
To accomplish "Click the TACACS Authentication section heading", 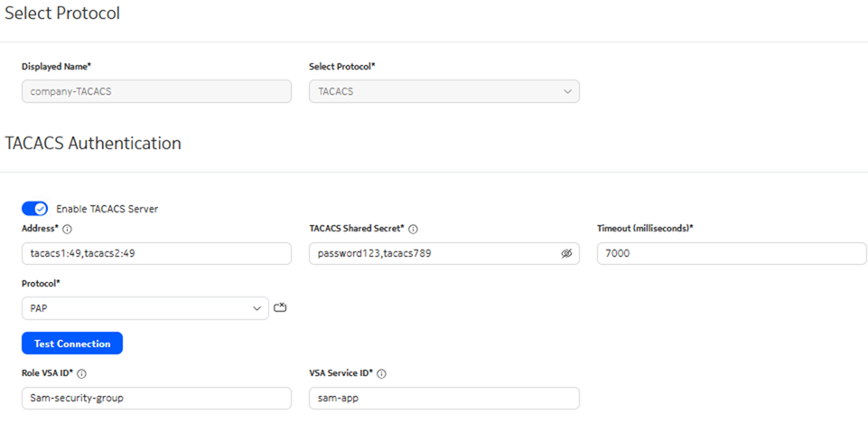I will [x=93, y=144].
